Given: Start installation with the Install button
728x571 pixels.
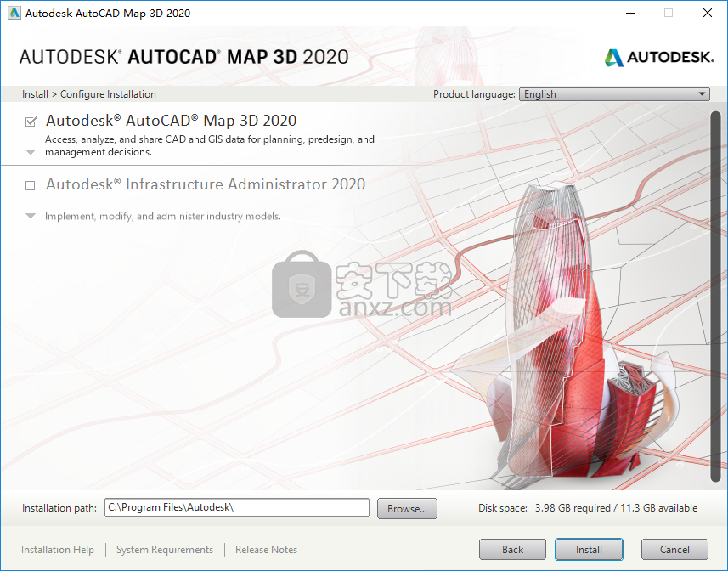Looking at the screenshot, I should [589, 549].
